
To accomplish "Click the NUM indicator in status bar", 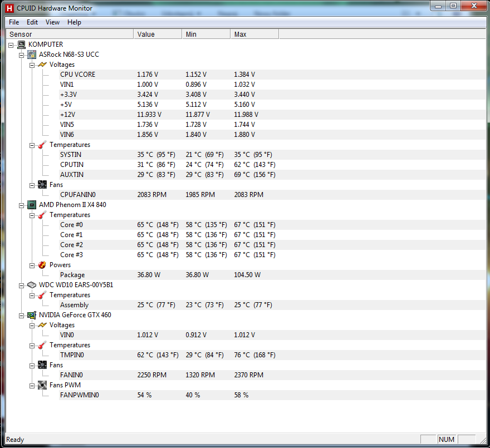I will (446, 439).
